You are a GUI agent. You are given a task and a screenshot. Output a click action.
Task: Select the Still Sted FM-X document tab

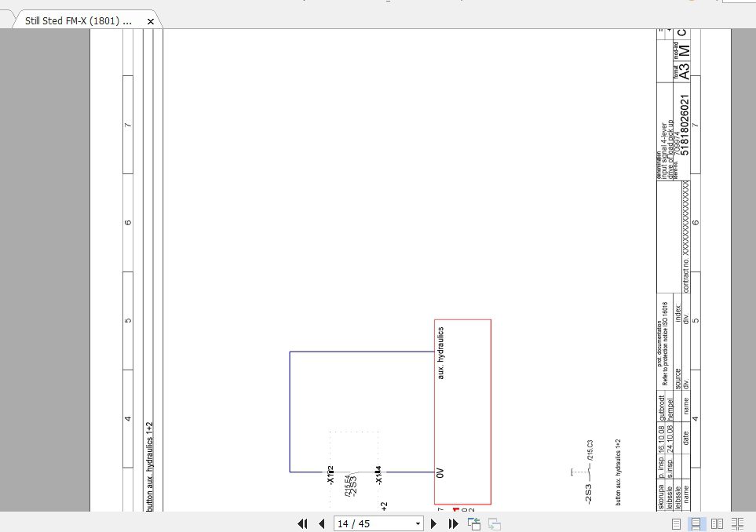click(x=79, y=20)
